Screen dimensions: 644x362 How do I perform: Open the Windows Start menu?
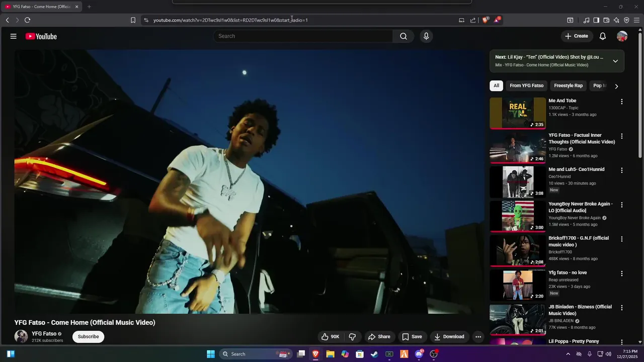click(211, 354)
